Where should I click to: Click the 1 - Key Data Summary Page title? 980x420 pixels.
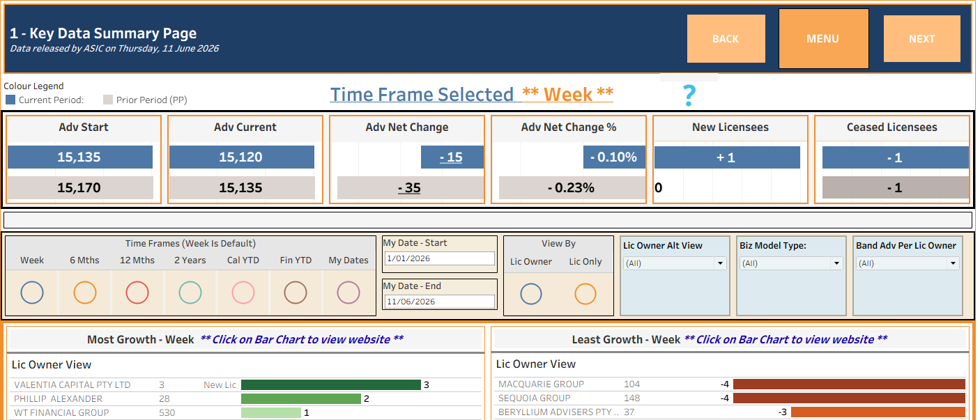(103, 33)
